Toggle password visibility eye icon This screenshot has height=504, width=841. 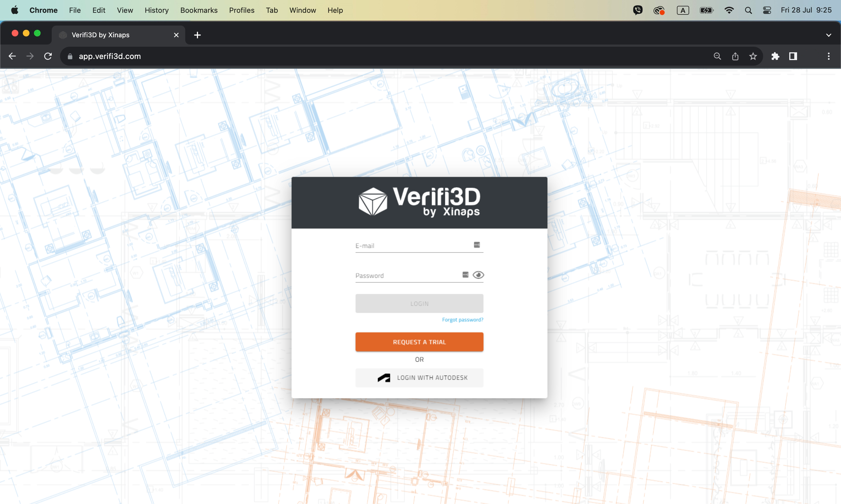click(x=478, y=275)
